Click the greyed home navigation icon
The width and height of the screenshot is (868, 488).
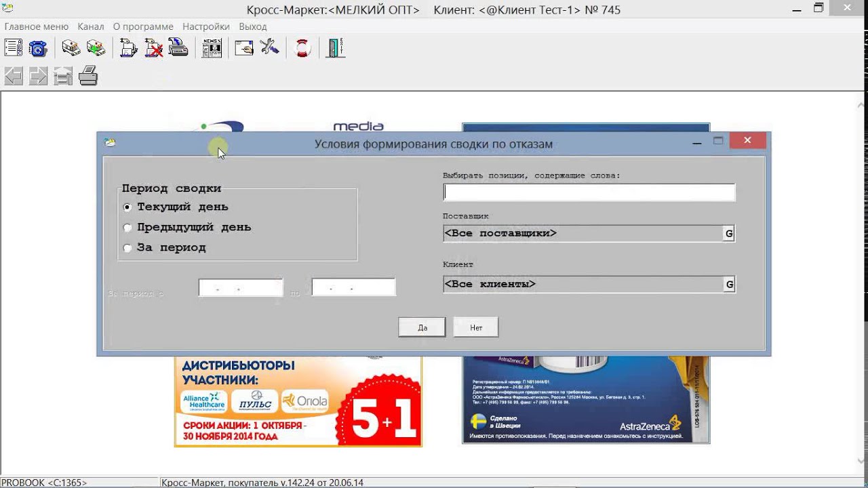coord(63,76)
